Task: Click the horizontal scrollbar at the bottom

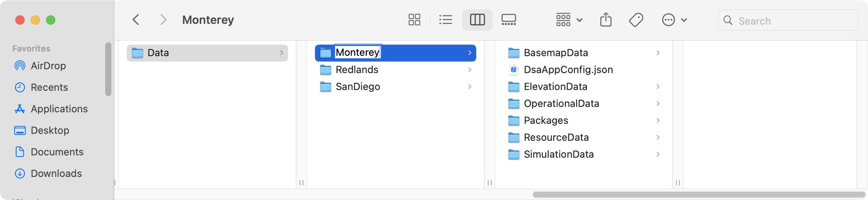Action: pyautogui.click(x=699, y=195)
